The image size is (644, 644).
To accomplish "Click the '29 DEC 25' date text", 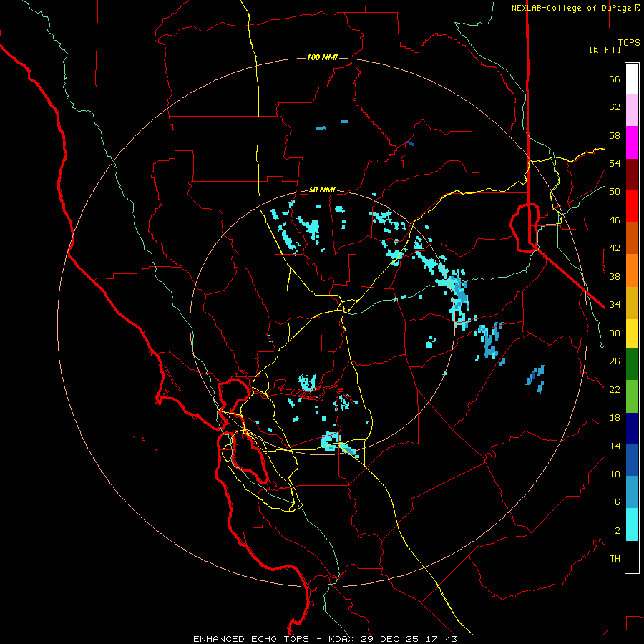I will [390, 639].
